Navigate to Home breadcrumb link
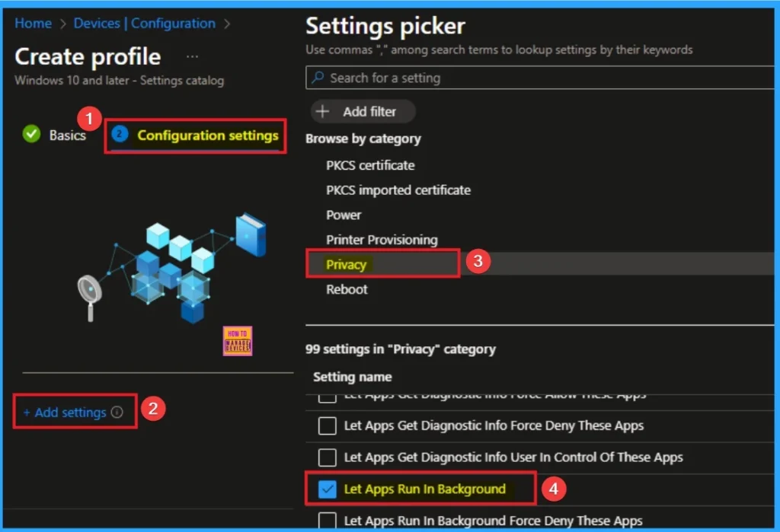This screenshot has height=532, width=780. tap(33, 24)
